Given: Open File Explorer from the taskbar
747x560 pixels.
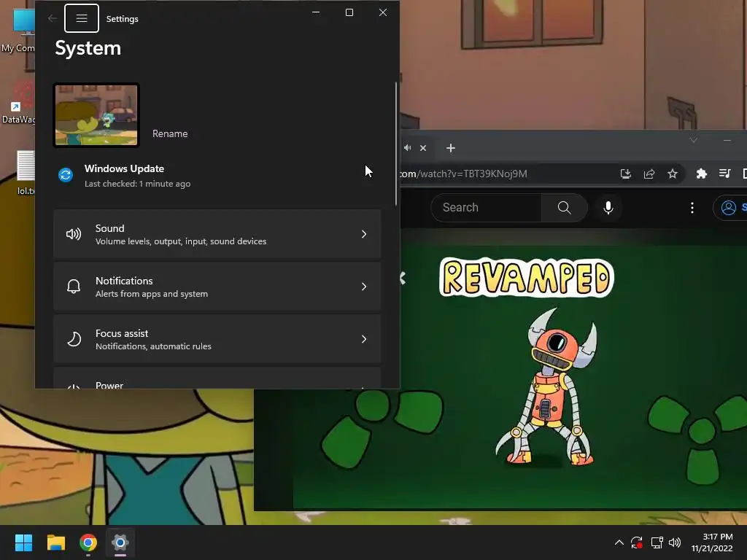Looking at the screenshot, I should coord(55,542).
